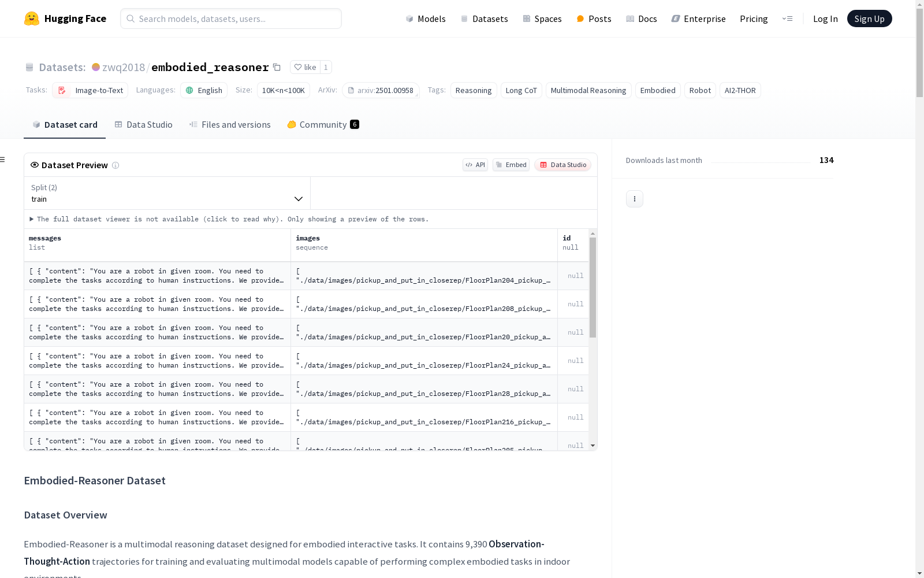Click the Dataset Overview heading
Viewport: 924px width, 578px height.
[x=65, y=515]
